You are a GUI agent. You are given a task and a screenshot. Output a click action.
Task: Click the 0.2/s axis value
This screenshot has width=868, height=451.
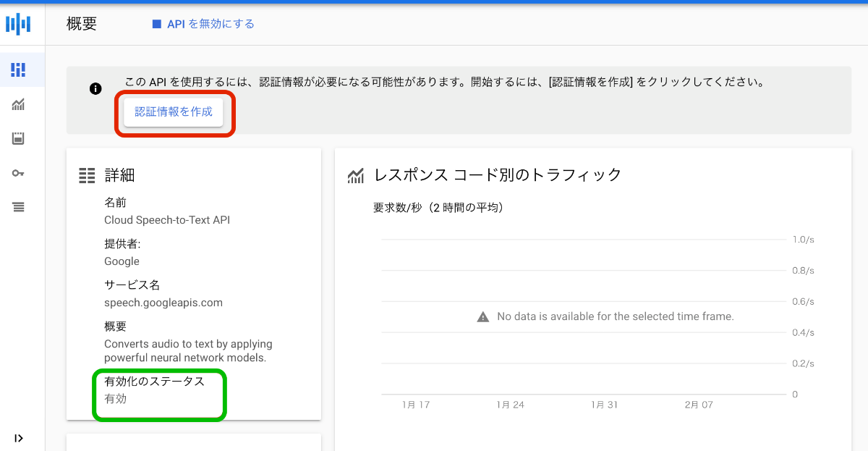click(803, 363)
